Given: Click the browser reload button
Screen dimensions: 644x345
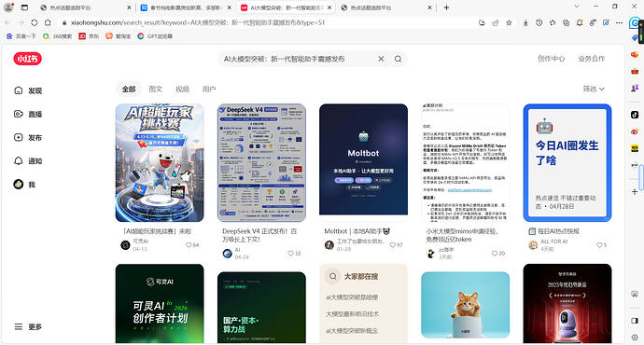Looking at the screenshot, I should click(x=35, y=23).
